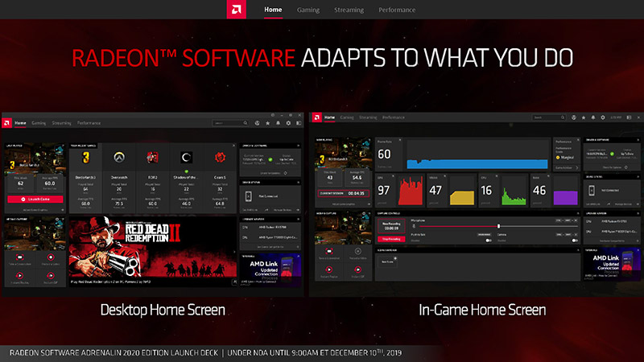The height and width of the screenshot is (362, 644).
Task: Open web browser globe icon in Desktop window
Action: pyautogui.click(x=257, y=123)
